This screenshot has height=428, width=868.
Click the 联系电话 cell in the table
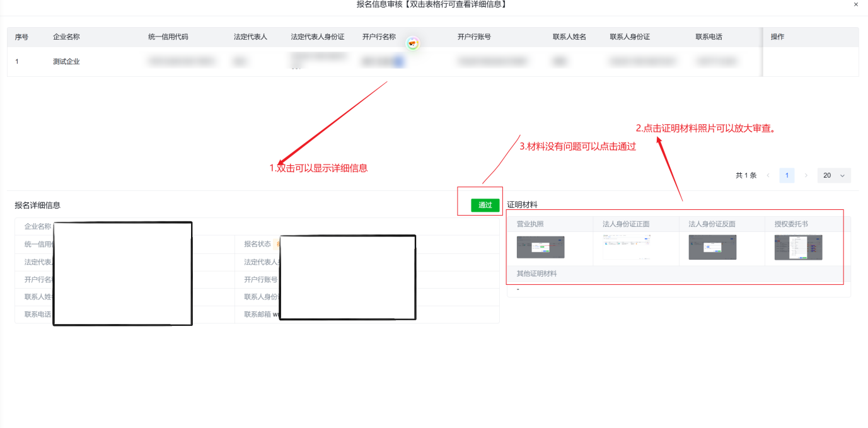click(x=715, y=61)
